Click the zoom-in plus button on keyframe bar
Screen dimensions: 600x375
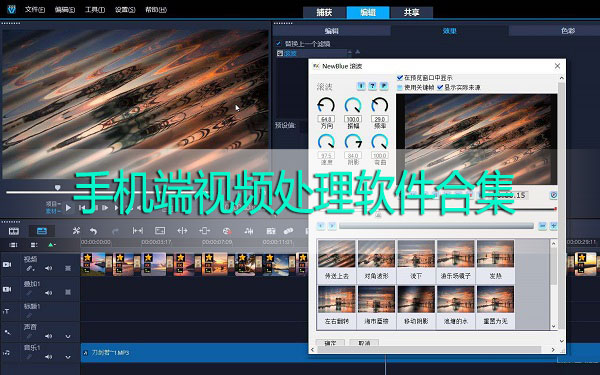pos(553,226)
